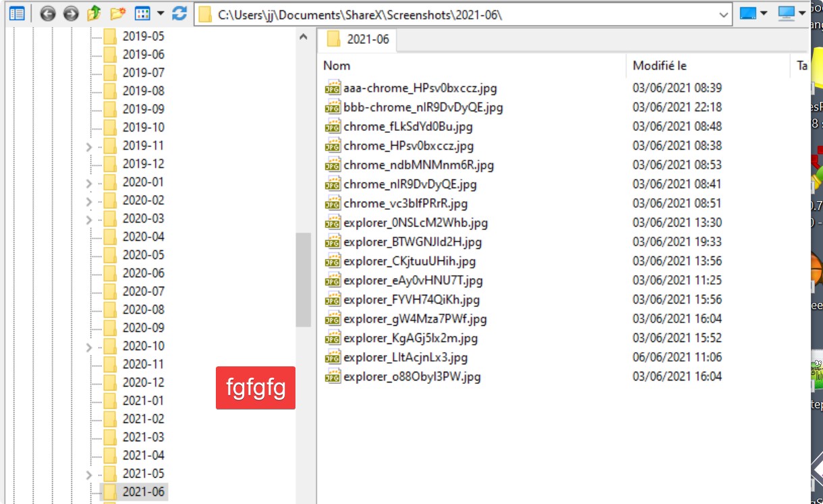Go up to the parent folder

pos(94,13)
